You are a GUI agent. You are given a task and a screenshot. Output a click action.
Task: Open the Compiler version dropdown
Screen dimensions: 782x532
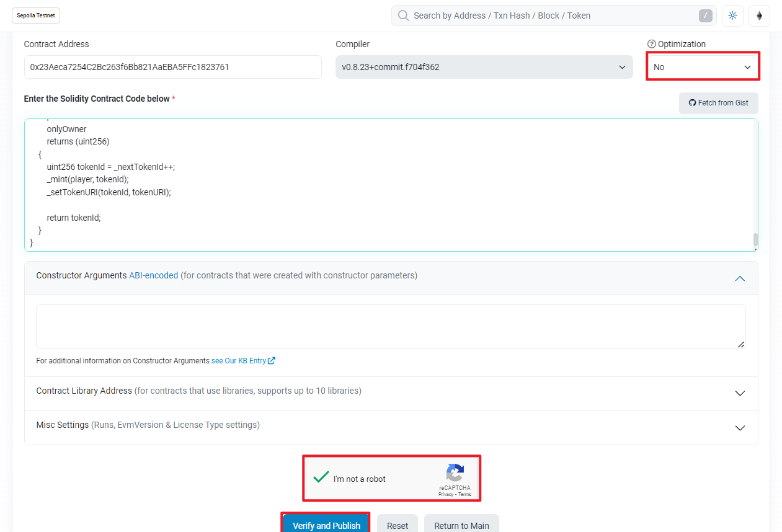point(484,67)
